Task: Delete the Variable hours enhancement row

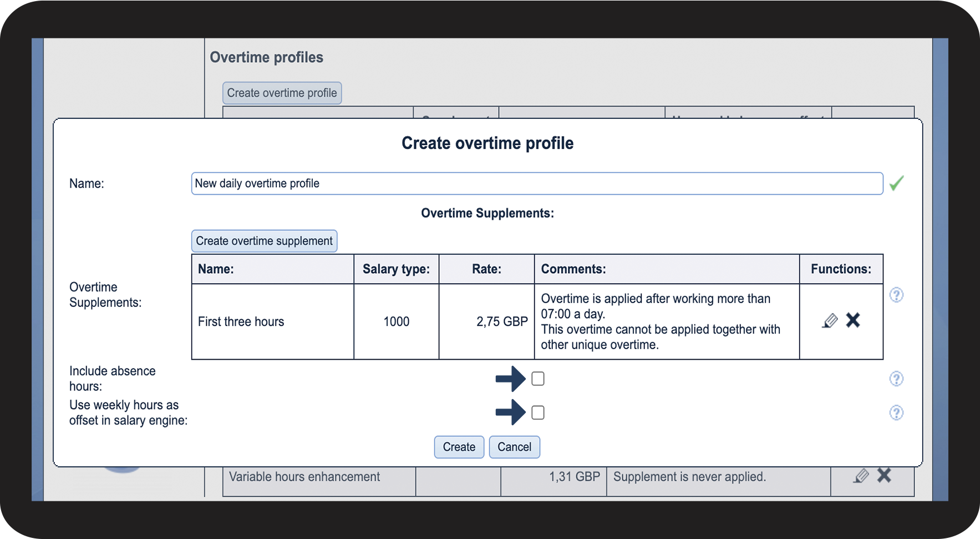Action: click(884, 475)
